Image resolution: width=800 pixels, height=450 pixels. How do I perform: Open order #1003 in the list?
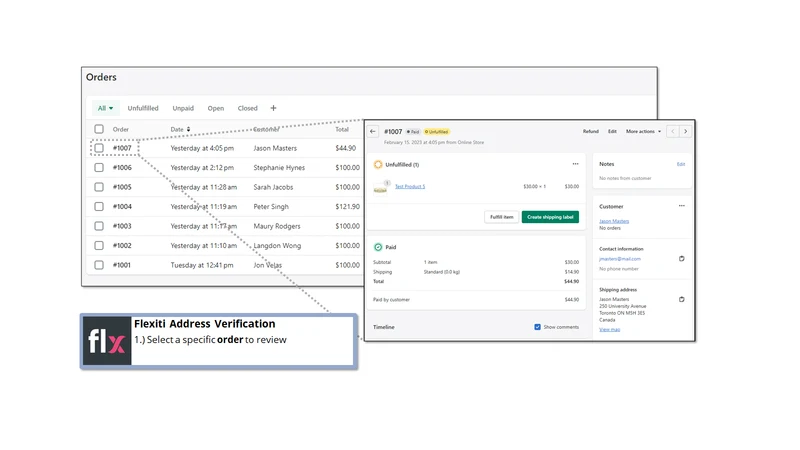(122, 226)
